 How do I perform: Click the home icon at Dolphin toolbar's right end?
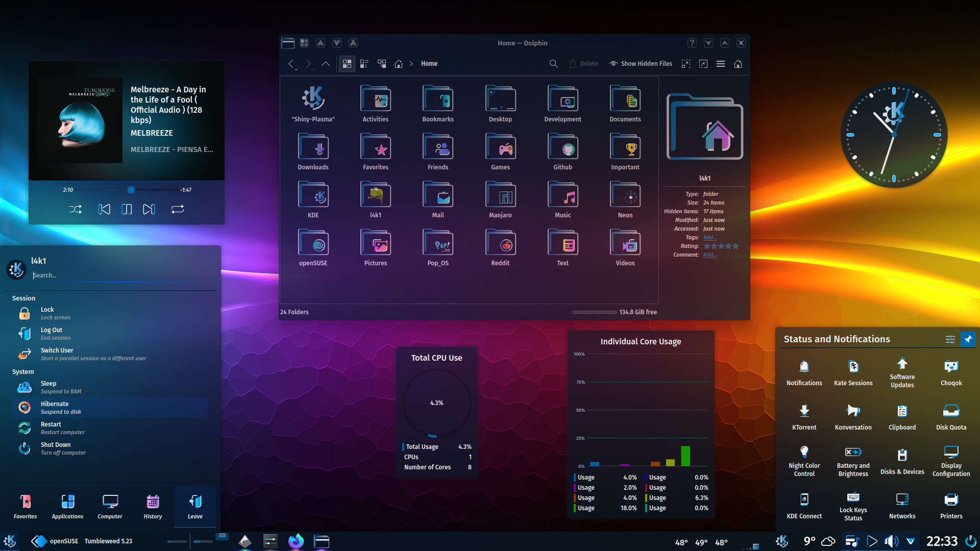tap(738, 64)
